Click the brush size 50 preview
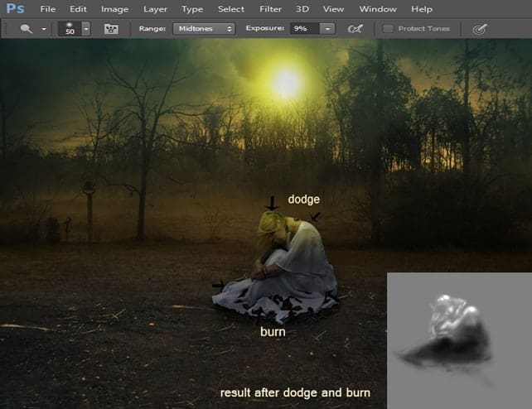Screen dimensions: 532x409 (70, 29)
